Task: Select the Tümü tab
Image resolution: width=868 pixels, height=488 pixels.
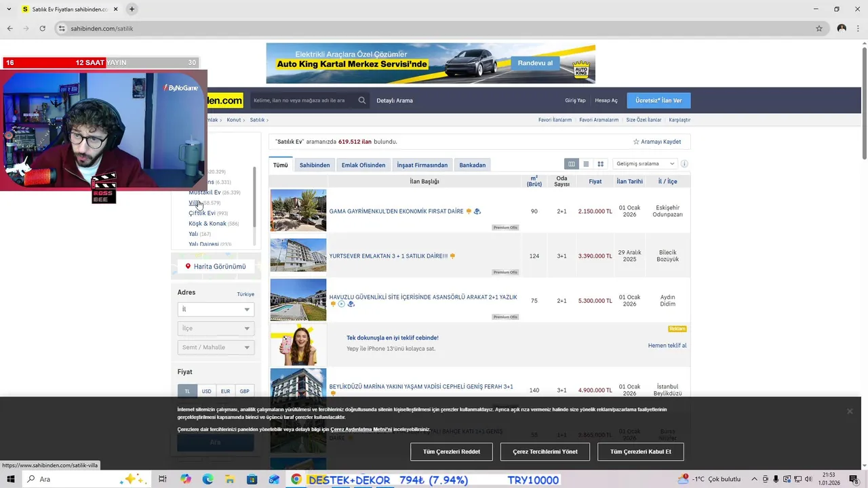Action: (281, 165)
